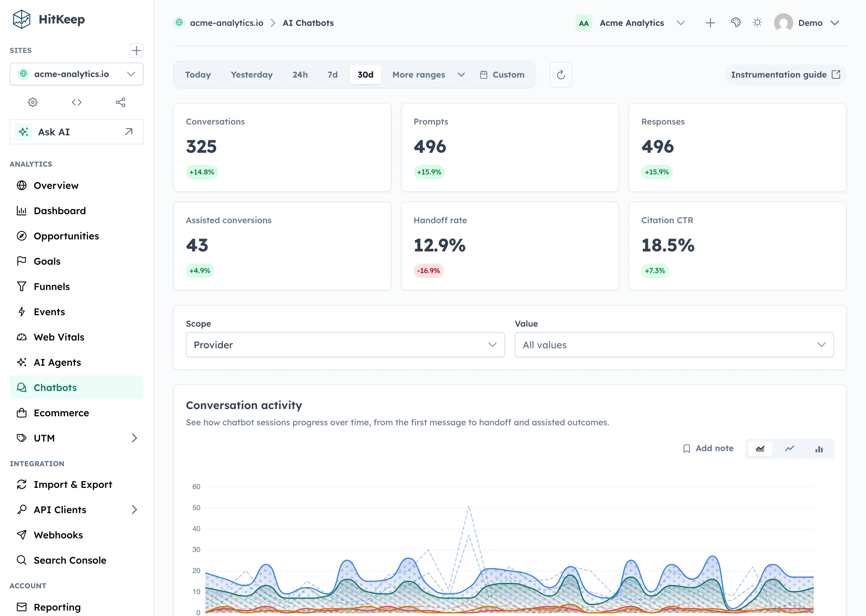The image size is (866, 616).
Task: Switch chart to line view
Action: coord(789,449)
